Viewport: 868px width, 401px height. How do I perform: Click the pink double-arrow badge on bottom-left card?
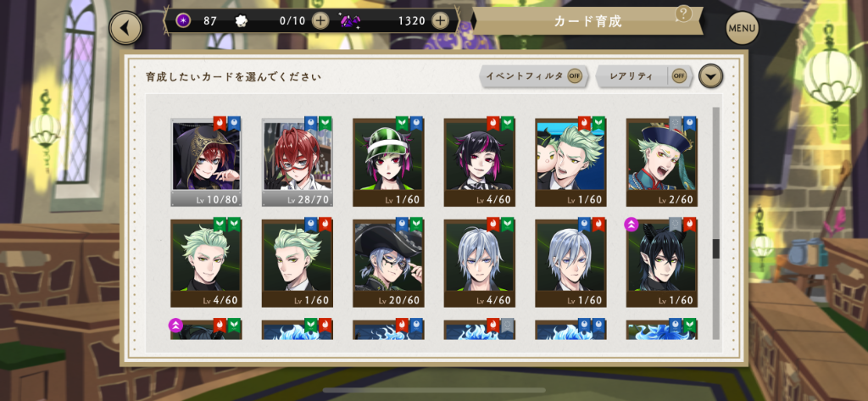tap(176, 325)
